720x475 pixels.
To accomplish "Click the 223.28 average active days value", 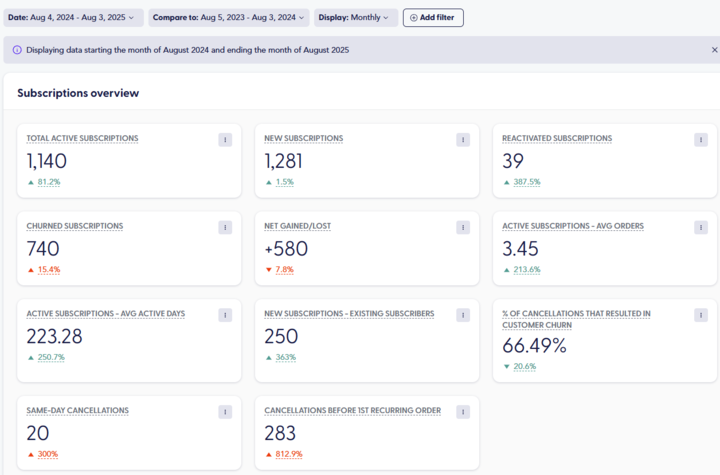I will pyautogui.click(x=54, y=337).
